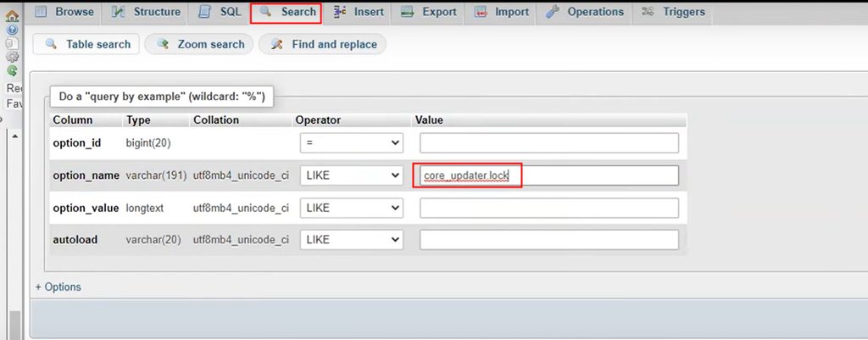Viewport: 868px width, 340px height.
Task: Click the Import tab's icon
Action: click(x=481, y=12)
